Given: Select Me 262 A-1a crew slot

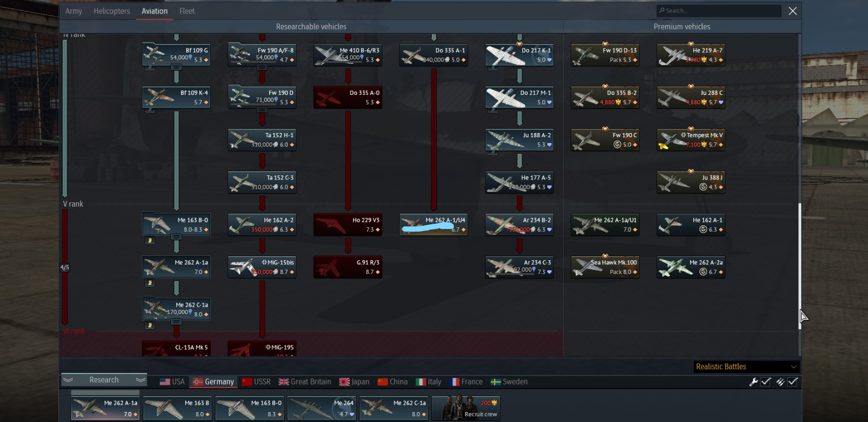Looking at the screenshot, I should [x=105, y=408].
